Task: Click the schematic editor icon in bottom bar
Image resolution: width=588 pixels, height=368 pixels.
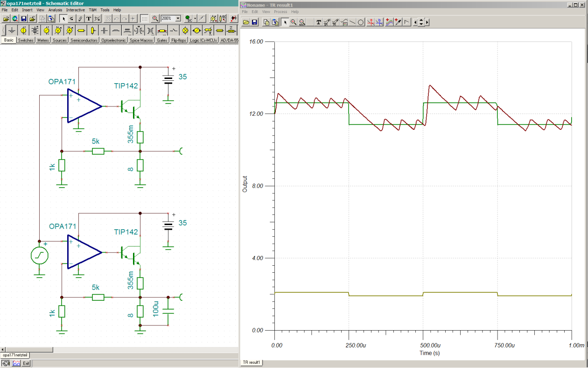Action: pyautogui.click(x=6, y=363)
